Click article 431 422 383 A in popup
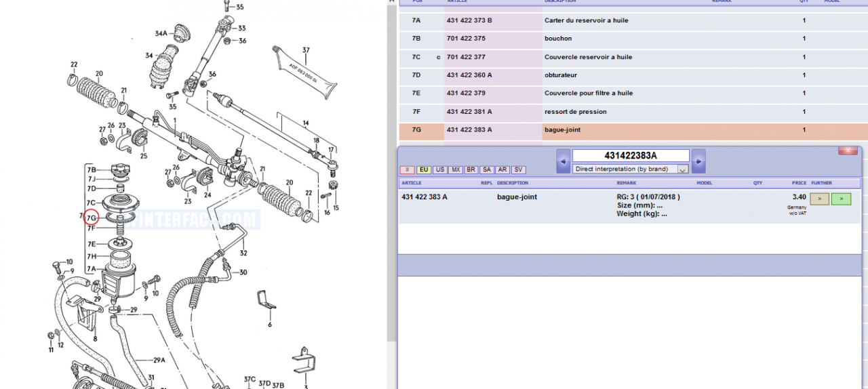This screenshot has height=389, width=868. (x=425, y=197)
